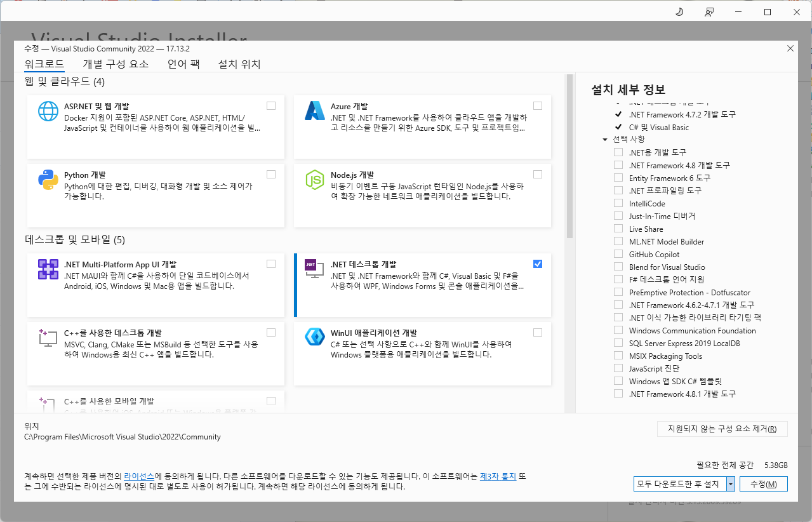The image size is (812, 522).
Task: Click the 데스크톱 및 모바일 (5) heading
Action: (75, 239)
